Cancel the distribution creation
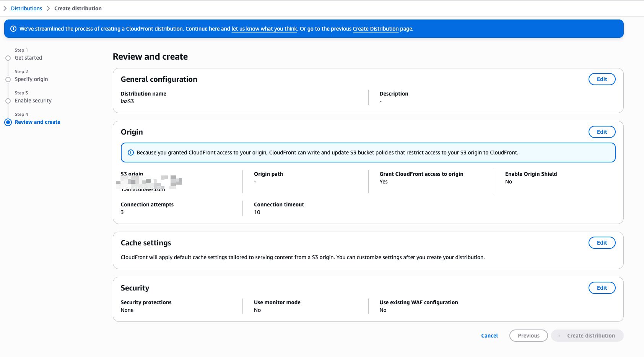 pyautogui.click(x=489, y=336)
